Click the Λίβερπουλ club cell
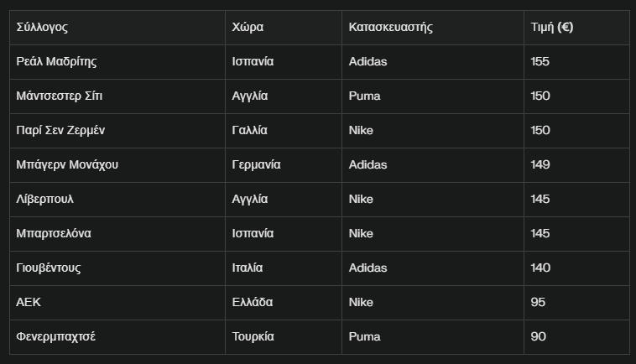The image size is (636, 364). 44,199
